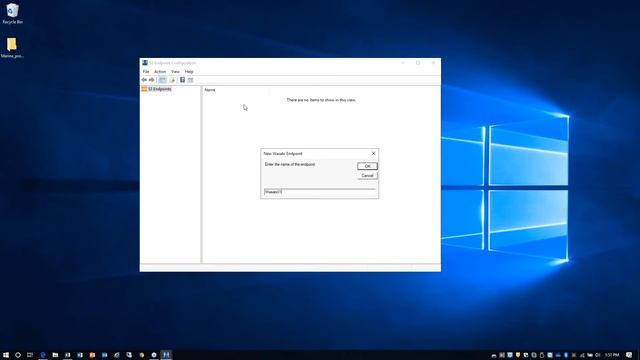Click the endpoint name text field
640x360 pixels.
coord(320,192)
